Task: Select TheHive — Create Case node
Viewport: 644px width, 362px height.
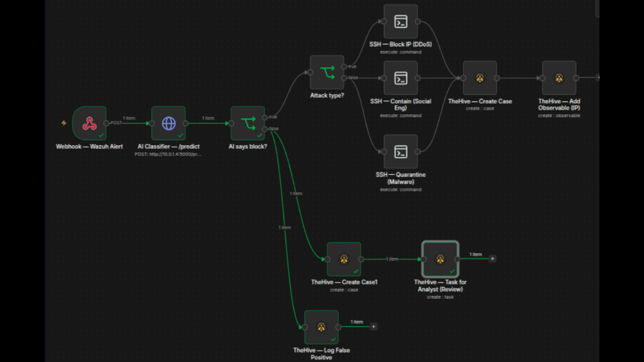Action: pos(480,78)
